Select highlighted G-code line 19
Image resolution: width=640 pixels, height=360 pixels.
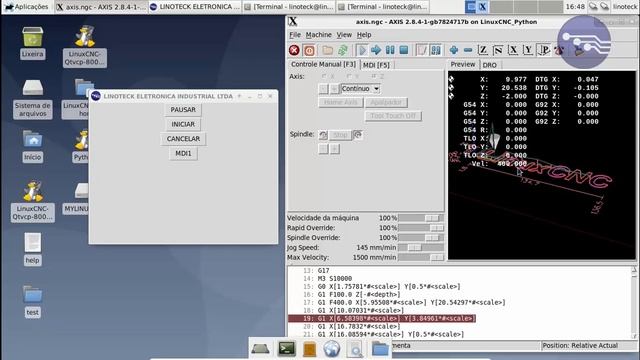[382, 318]
